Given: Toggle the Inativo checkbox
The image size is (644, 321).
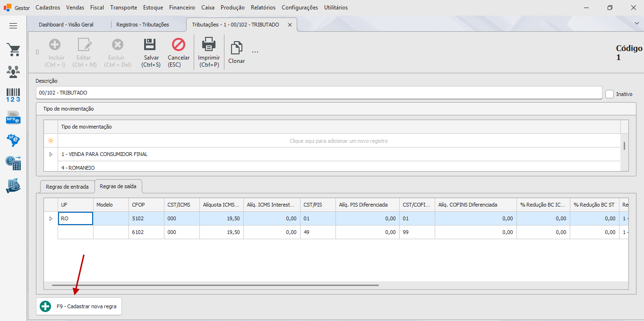Looking at the screenshot, I should (610, 94).
